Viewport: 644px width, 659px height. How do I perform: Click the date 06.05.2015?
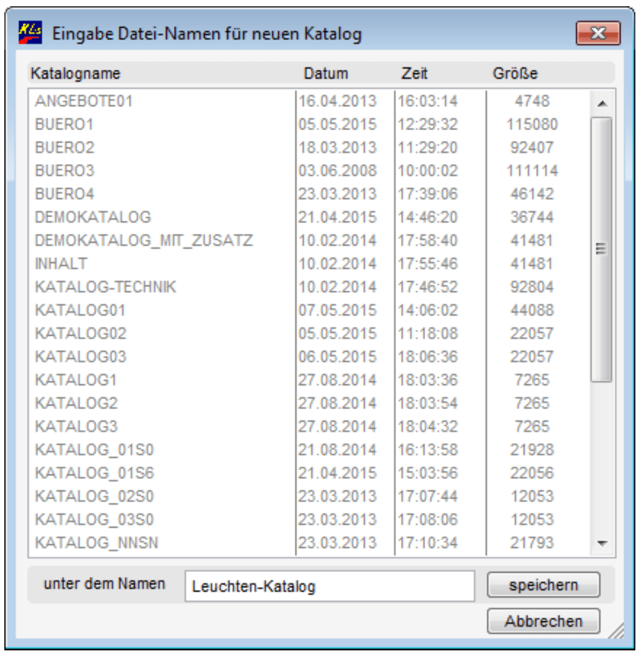337,357
